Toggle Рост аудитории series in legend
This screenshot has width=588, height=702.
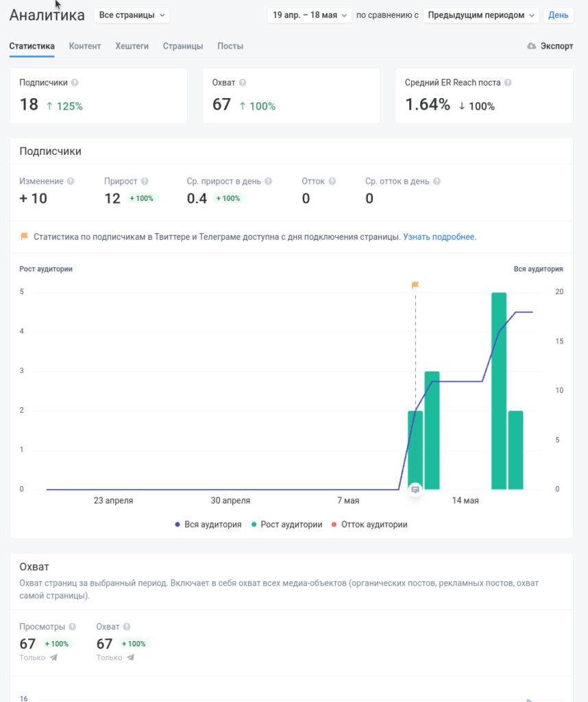pos(287,524)
